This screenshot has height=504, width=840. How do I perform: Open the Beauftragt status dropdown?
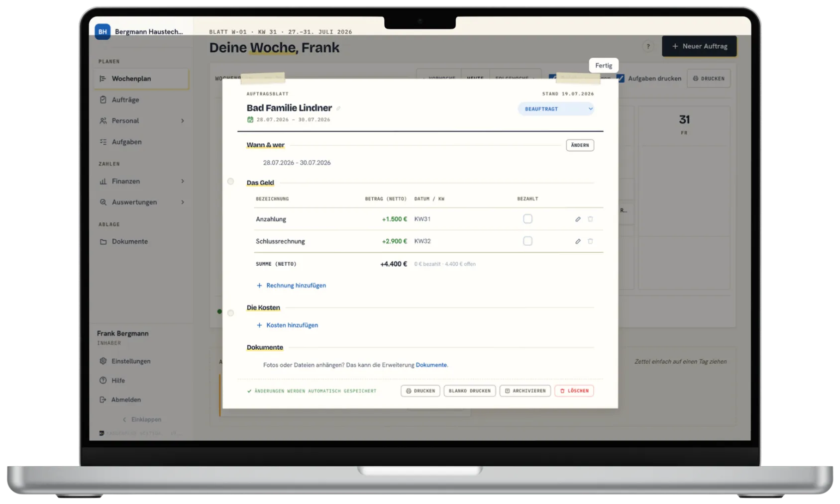(556, 109)
